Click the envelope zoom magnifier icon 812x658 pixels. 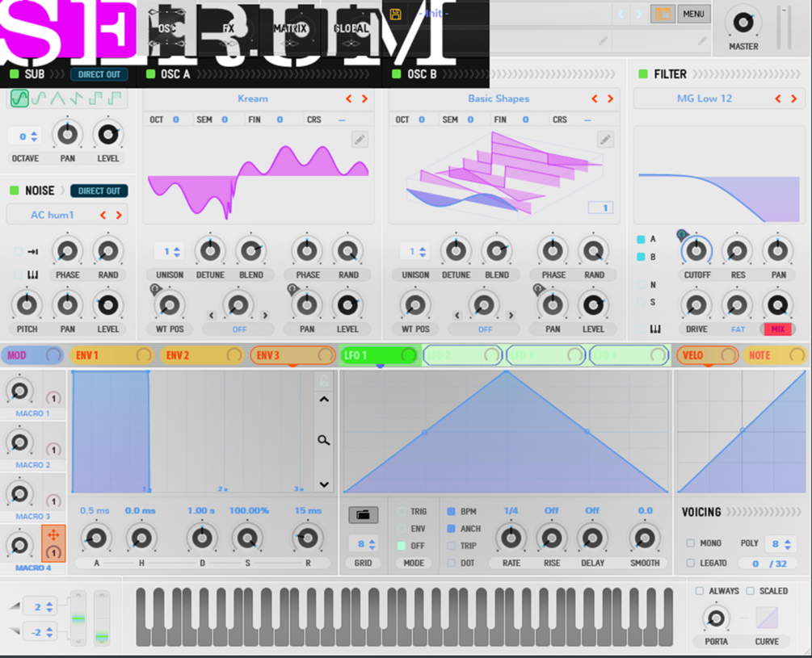pos(324,440)
